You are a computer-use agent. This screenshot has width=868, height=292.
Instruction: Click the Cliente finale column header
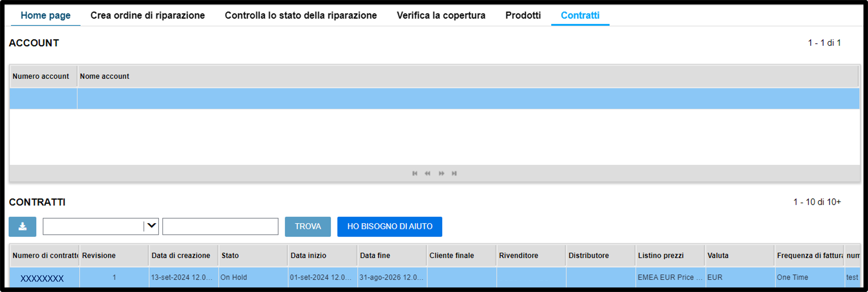coord(462,256)
